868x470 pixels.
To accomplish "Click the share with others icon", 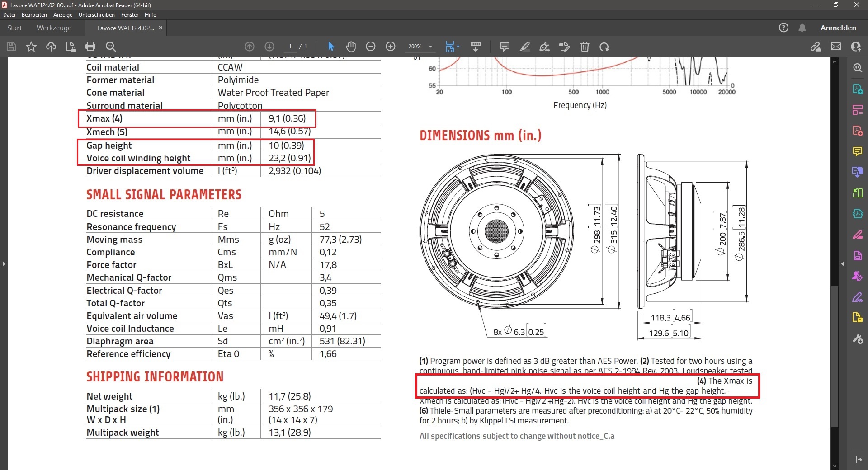I will coord(856,47).
